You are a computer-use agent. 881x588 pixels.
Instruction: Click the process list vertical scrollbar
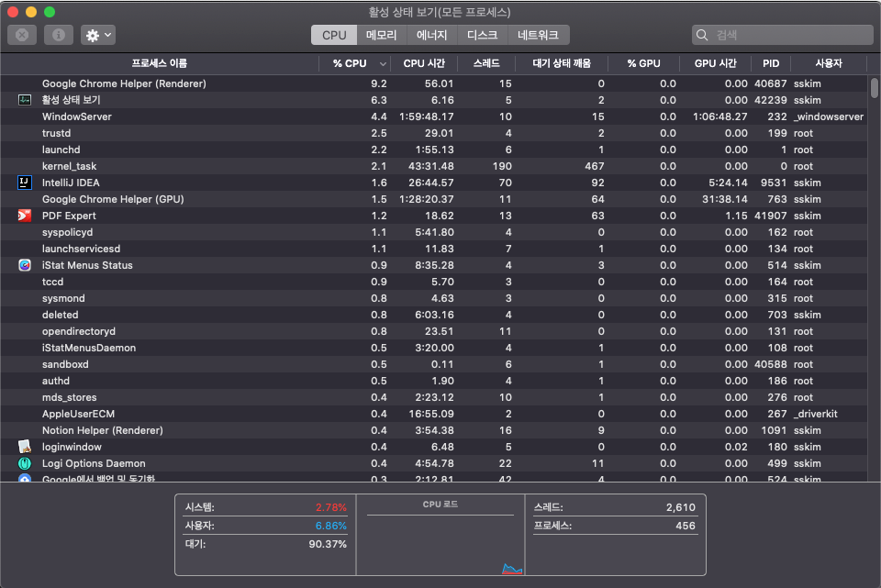875,88
